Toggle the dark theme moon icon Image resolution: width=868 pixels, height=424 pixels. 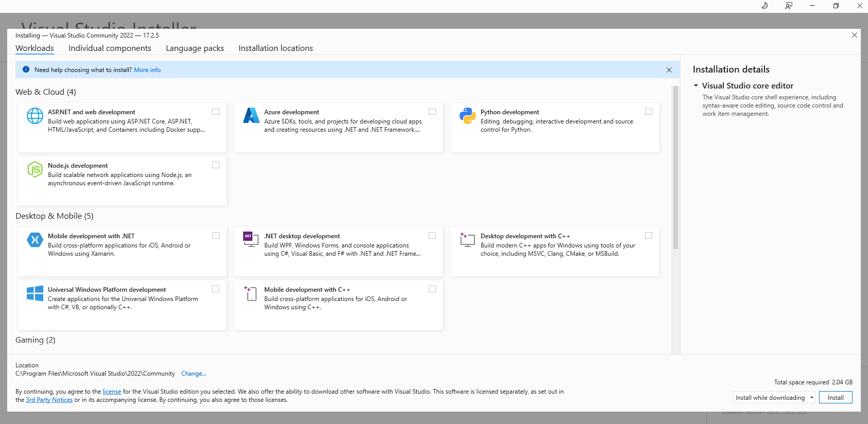point(764,6)
